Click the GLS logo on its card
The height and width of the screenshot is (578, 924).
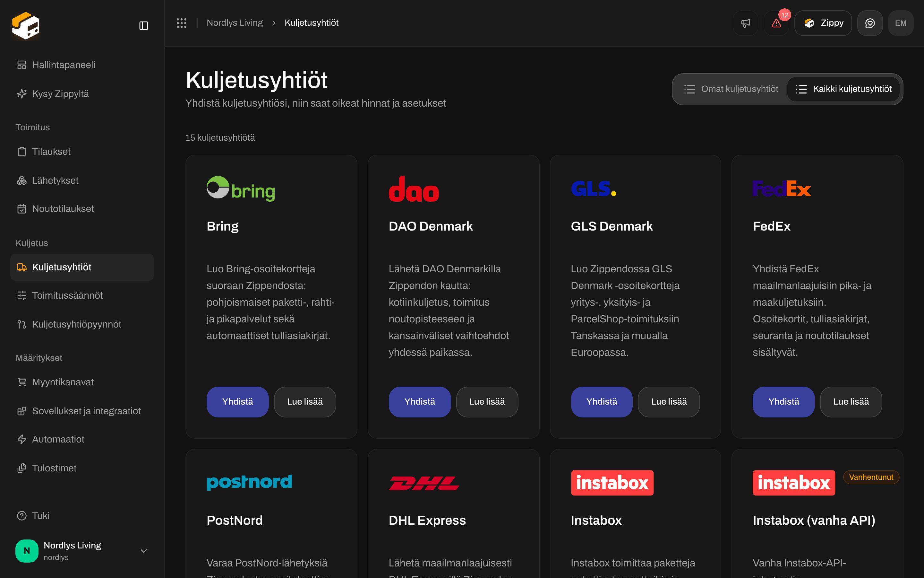pyautogui.click(x=593, y=188)
